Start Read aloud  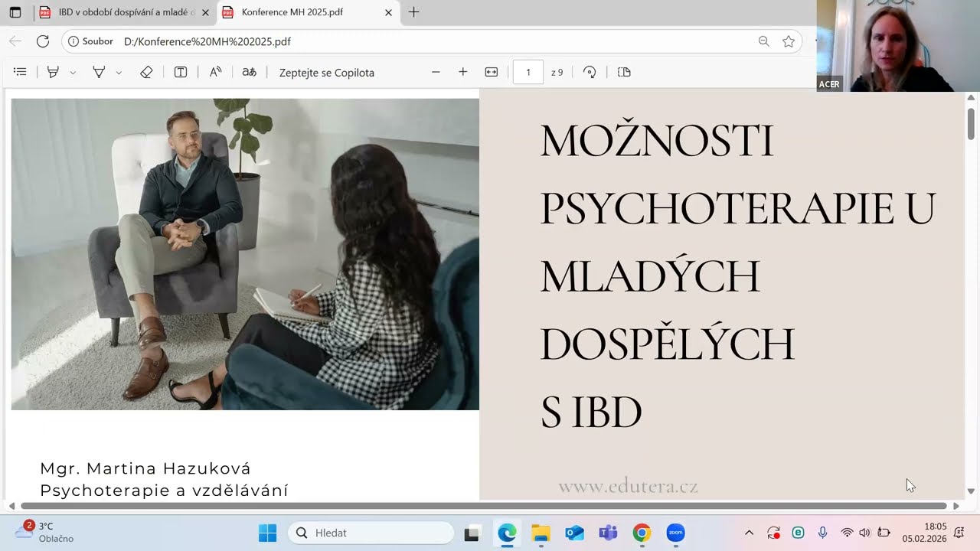tap(216, 72)
